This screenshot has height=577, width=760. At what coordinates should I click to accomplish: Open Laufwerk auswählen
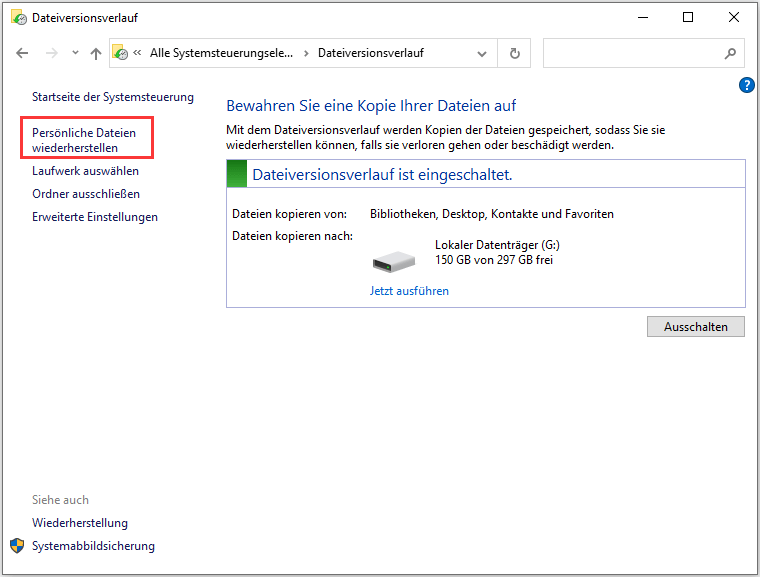pos(85,171)
